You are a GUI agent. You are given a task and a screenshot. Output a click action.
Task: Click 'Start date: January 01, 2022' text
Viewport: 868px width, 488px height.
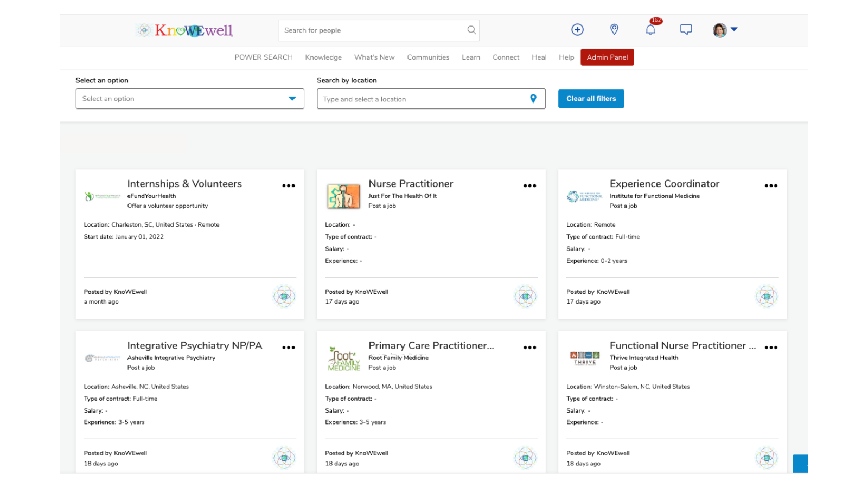[124, 237]
